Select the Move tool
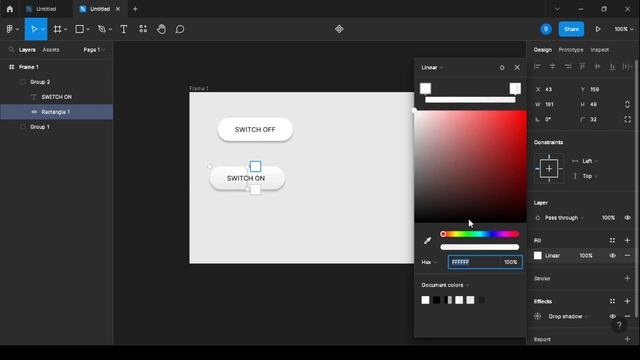Screen dimensions: 640x360 click(x=34, y=29)
